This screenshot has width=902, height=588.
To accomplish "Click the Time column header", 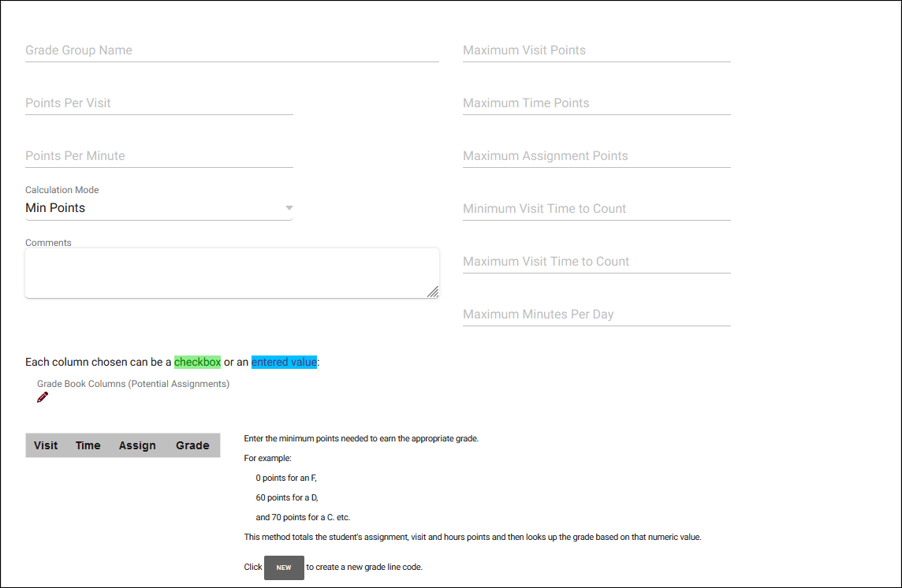I will (x=88, y=445).
